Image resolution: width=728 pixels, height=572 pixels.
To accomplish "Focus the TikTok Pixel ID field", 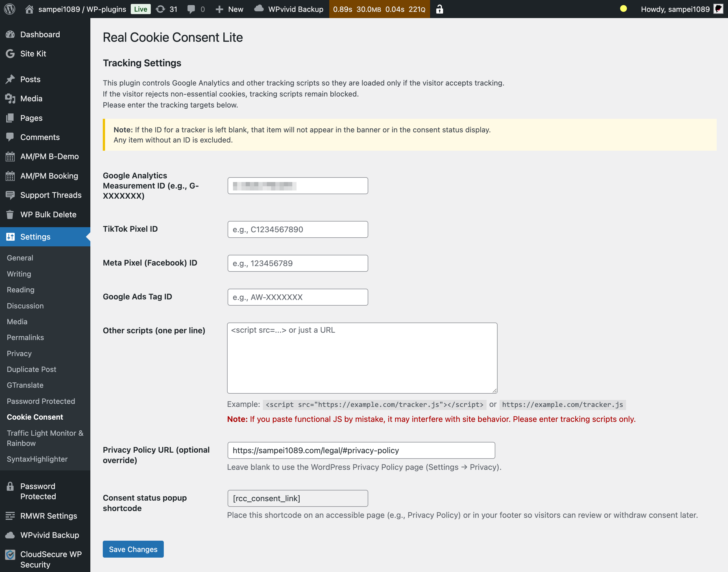I will point(297,229).
